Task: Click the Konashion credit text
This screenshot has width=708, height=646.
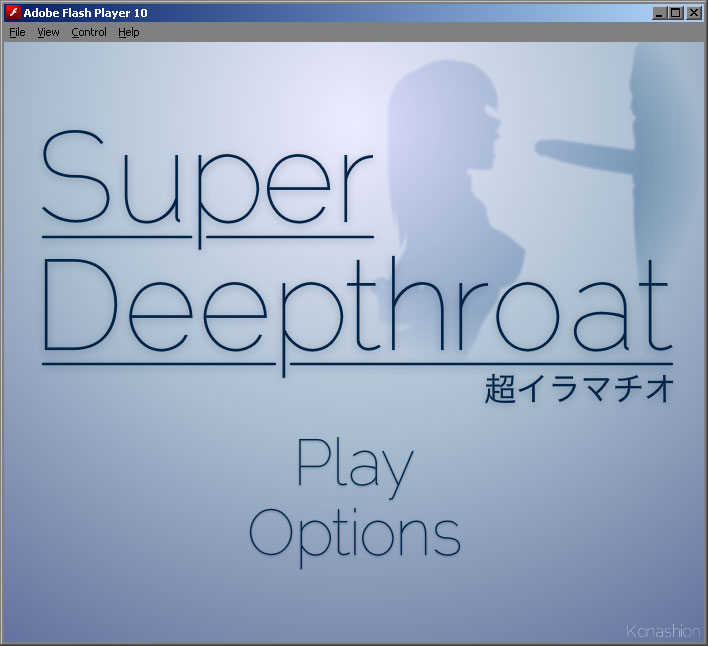Action: pos(662,631)
